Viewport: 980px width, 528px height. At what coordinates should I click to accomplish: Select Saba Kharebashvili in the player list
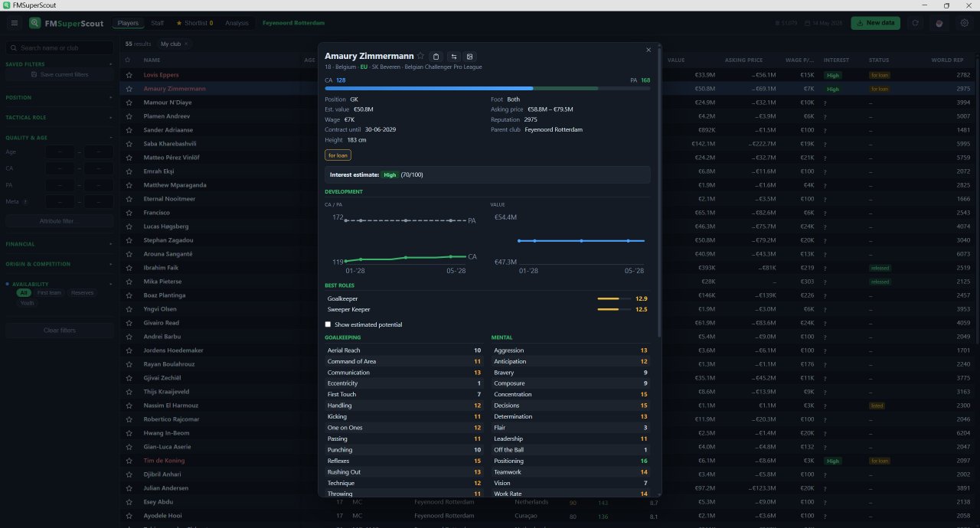pyautogui.click(x=170, y=144)
